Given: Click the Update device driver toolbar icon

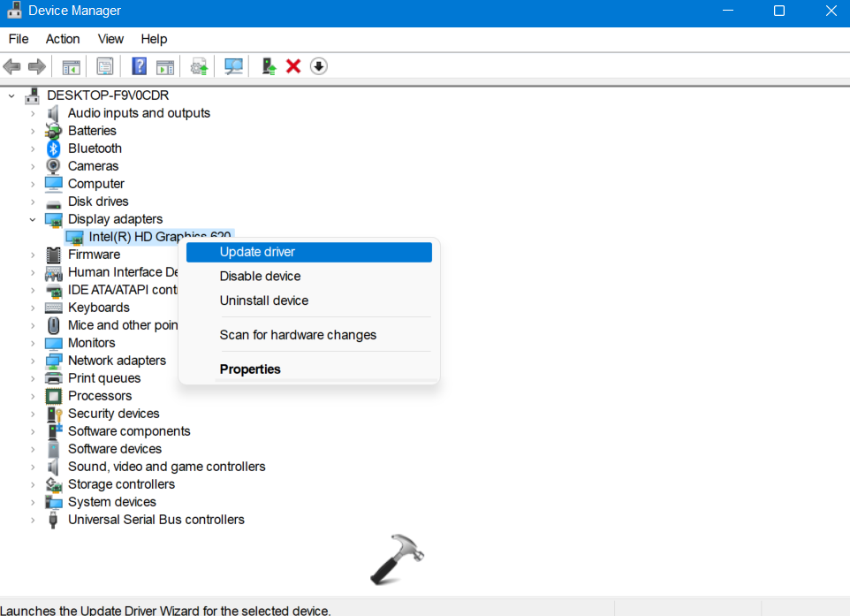Looking at the screenshot, I should [200, 66].
